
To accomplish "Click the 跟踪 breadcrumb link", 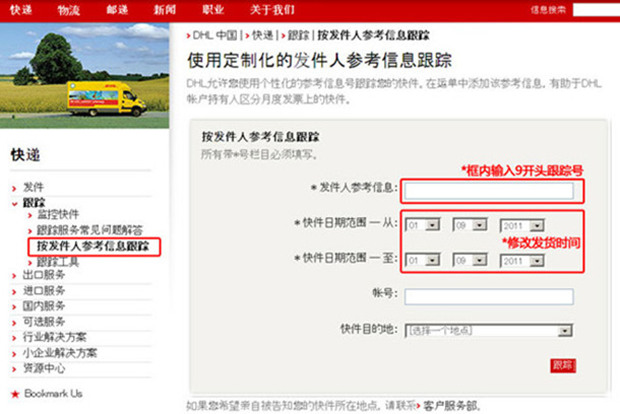I will click(x=299, y=36).
